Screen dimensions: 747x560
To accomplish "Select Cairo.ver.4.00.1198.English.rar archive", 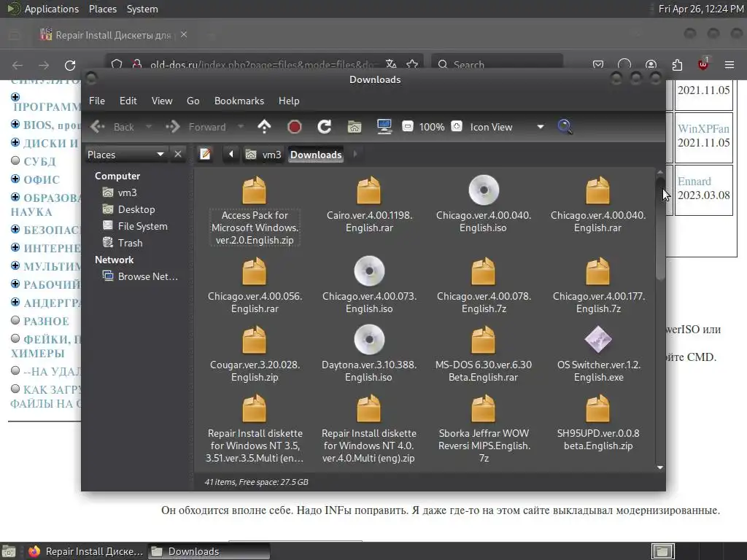I will pos(369,204).
